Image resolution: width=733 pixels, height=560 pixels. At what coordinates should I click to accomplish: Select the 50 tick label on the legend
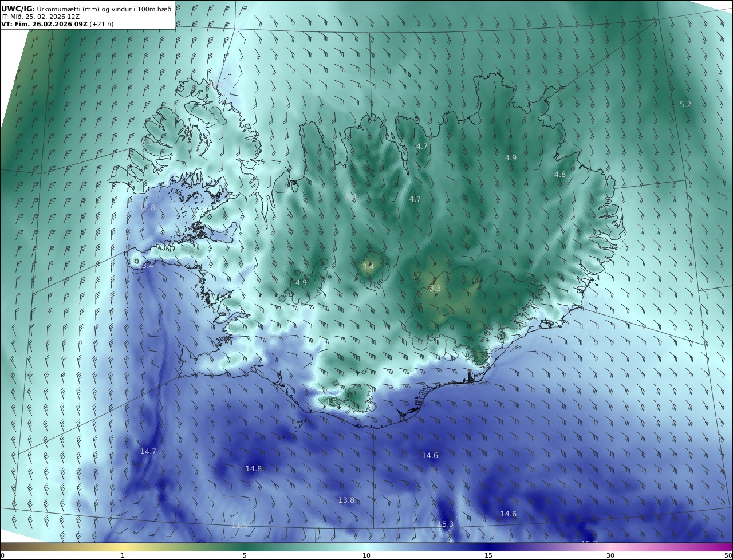coord(728,555)
